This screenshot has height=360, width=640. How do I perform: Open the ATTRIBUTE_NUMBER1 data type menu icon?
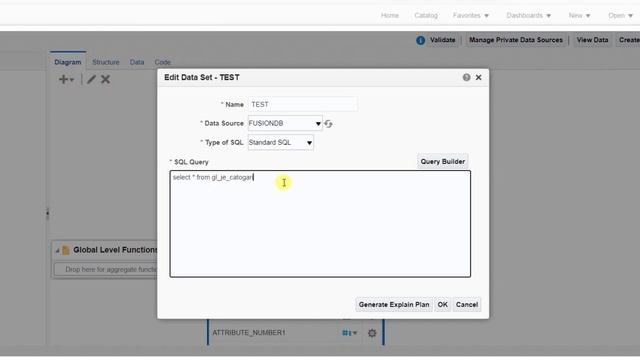pos(349,333)
